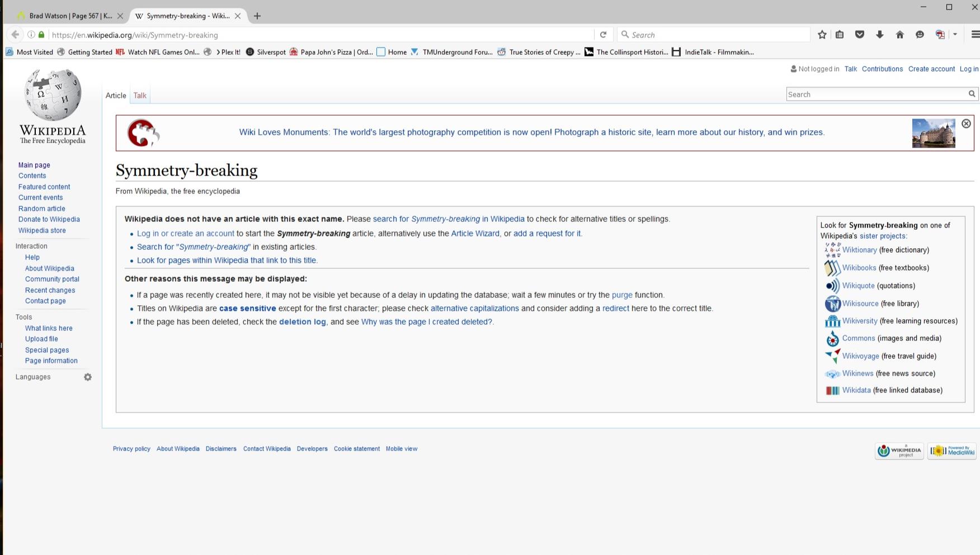Open the Most Visited bookmark

[29, 52]
